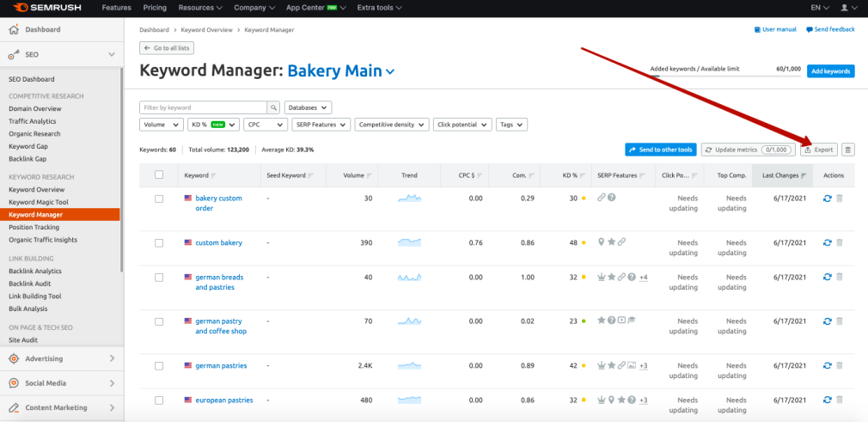
Task: Toggle the select-all checkbox in table header
Action: tap(159, 175)
